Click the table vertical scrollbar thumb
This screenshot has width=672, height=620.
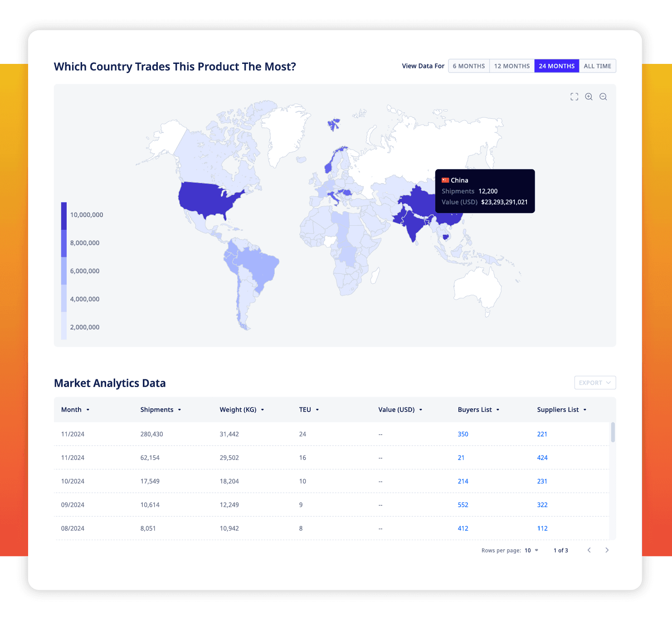(613, 432)
